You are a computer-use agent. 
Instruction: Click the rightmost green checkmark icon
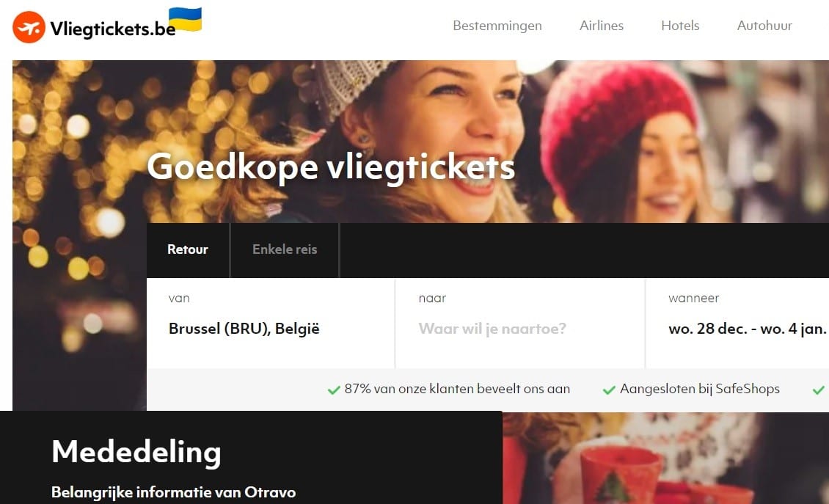pyautogui.click(x=819, y=390)
